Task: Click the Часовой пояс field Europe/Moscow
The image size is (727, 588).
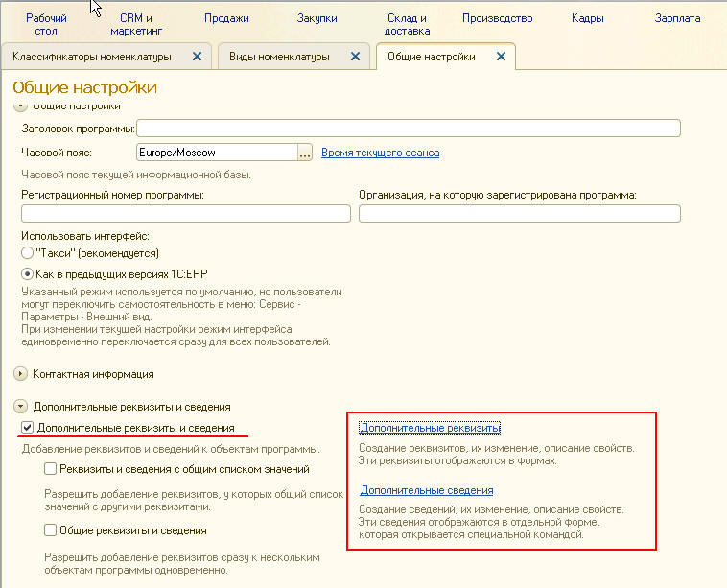Action: 217,153
